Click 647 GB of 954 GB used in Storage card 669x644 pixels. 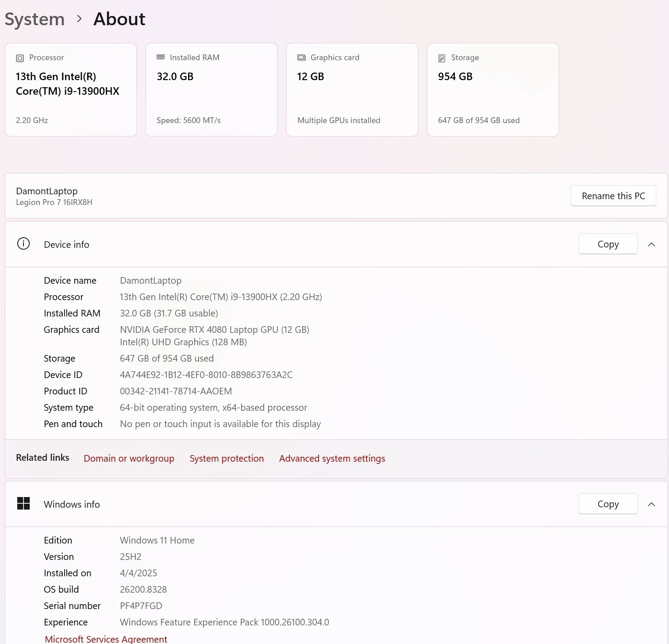479,120
